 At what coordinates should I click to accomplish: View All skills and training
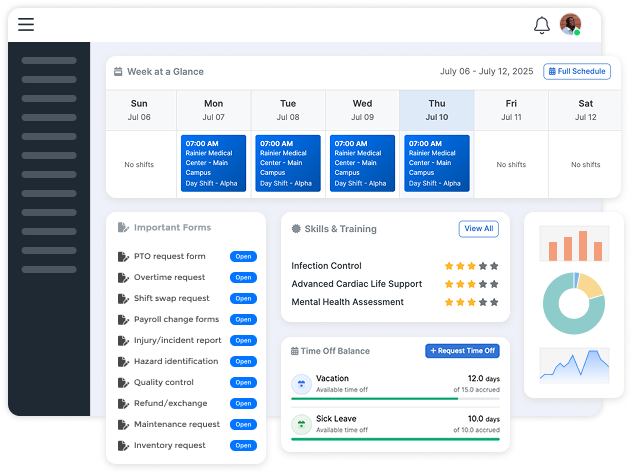tap(478, 229)
